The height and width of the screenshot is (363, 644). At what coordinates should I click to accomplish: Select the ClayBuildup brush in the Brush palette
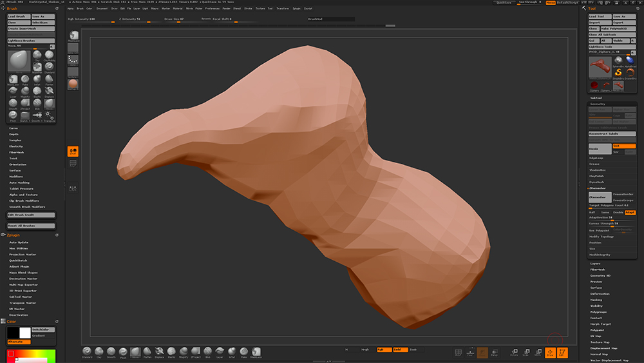[x=50, y=55]
